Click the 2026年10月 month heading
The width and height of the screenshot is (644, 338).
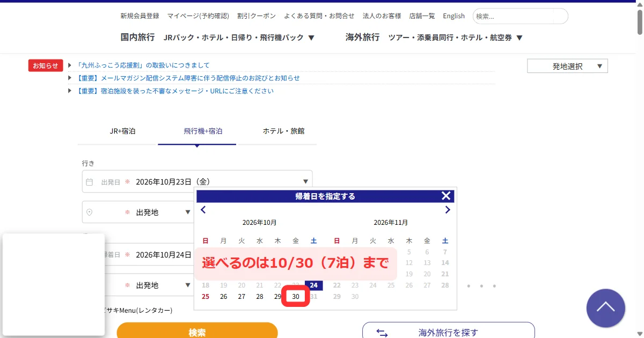coord(259,222)
